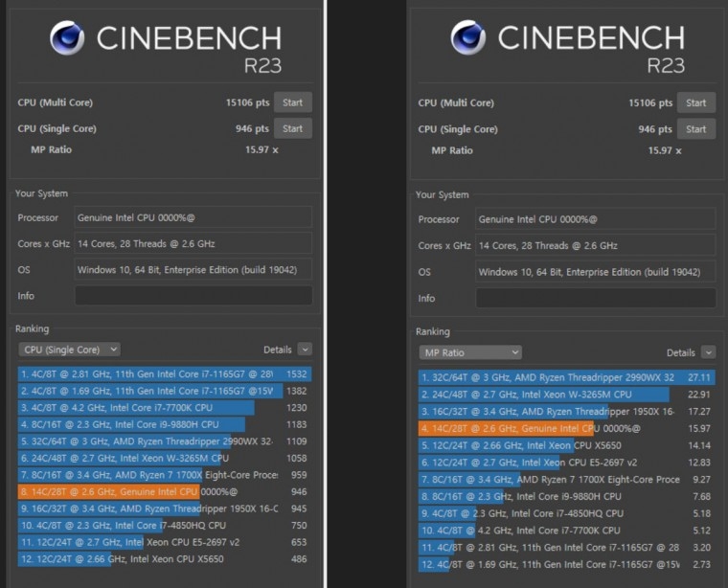Select Xeon X5650 row with ratio 14.14
This screenshot has width=728, height=588.
(566, 445)
